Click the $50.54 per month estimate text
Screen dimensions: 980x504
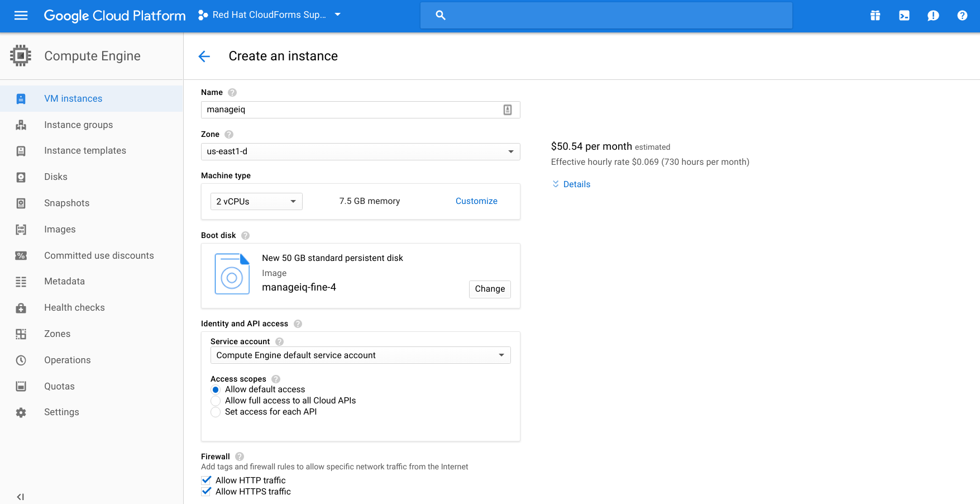click(x=591, y=146)
